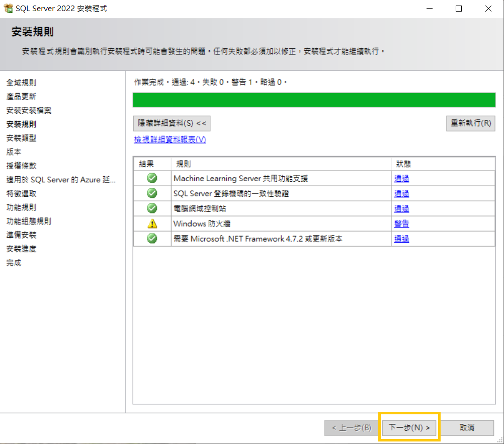Click the SQL Server 登錄機碼的一致性驗證 rule text
The height and width of the screenshot is (444, 504).
coord(231,193)
